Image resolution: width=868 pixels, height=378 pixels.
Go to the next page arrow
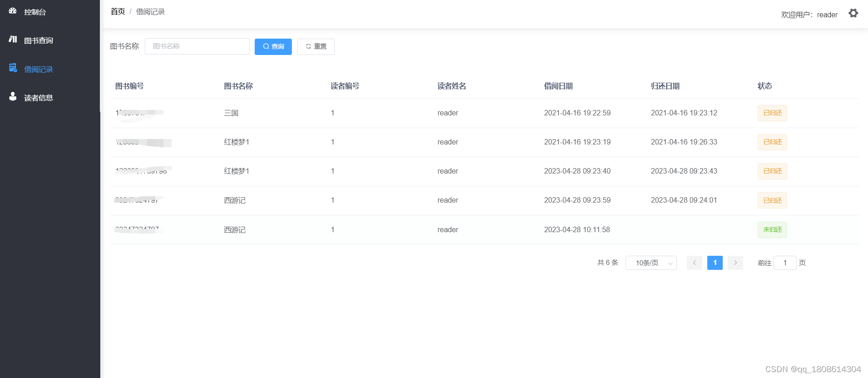pyautogui.click(x=735, y=263)
